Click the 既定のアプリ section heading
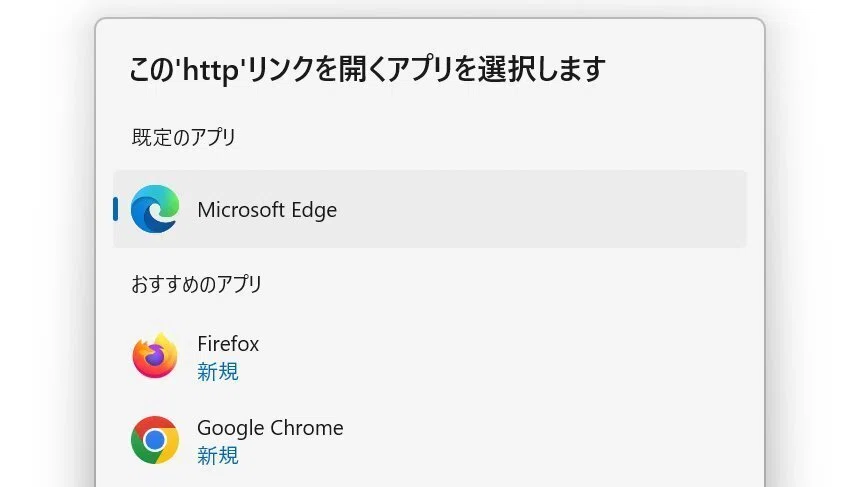The image size is (866, 487). coord(183,137)
